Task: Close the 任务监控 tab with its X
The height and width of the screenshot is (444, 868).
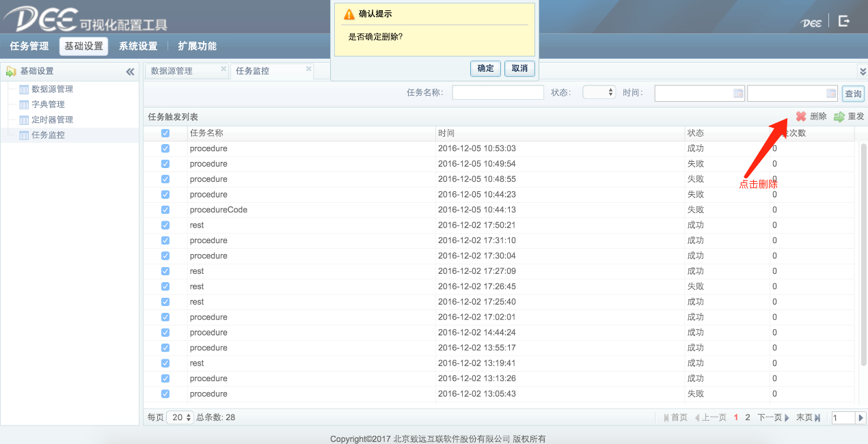Action: pyautogui.click(x=308, y=69)
